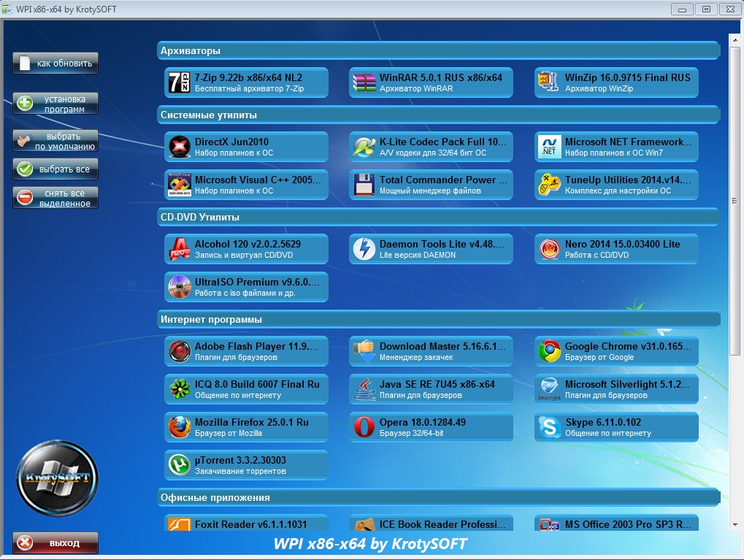The height and width of the screenshot is (560, 744).
Task: Click the Daemon Tools Lite lightning icon
Action: point(364,249)
